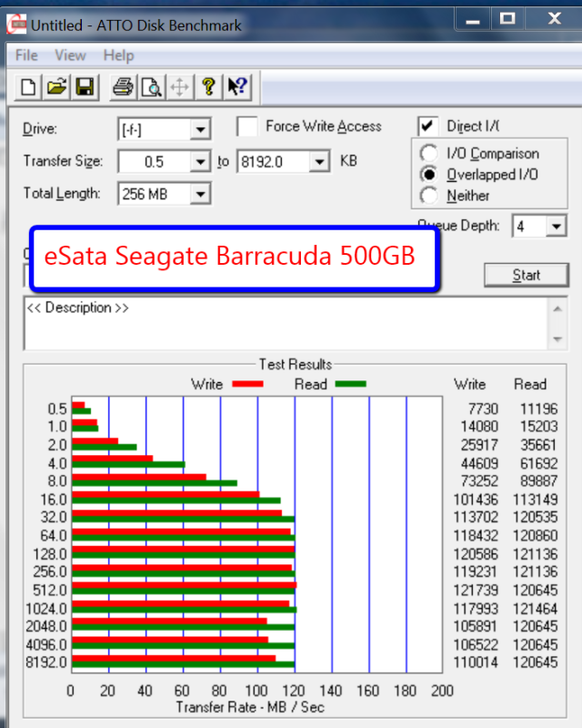Click the green Read legend swatch

(351, 383)
